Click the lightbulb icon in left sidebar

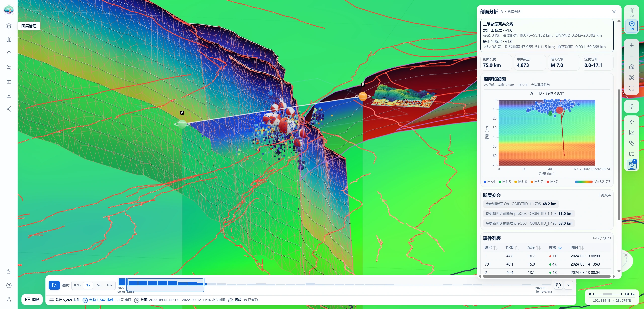pos(9,54)
